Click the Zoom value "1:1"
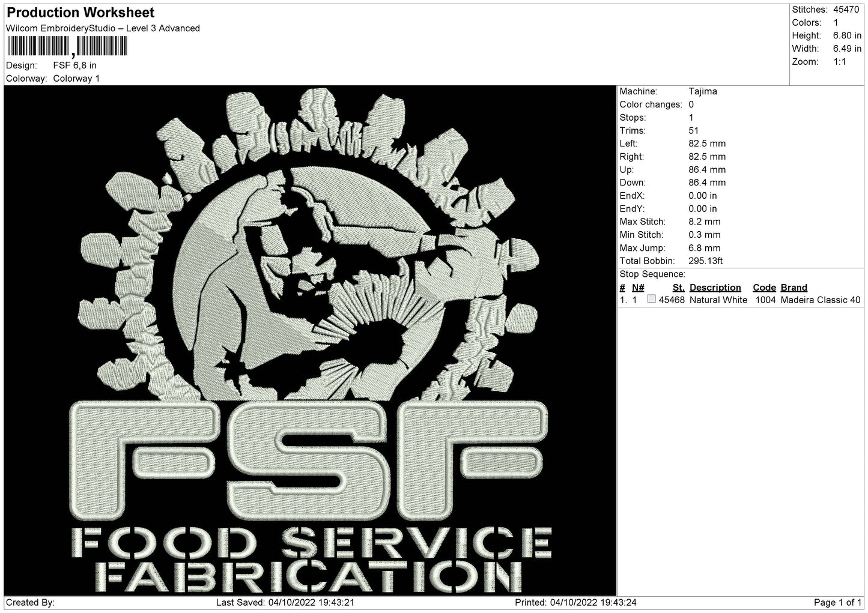This screenshot has width=868, height=613. click(840, 62)
